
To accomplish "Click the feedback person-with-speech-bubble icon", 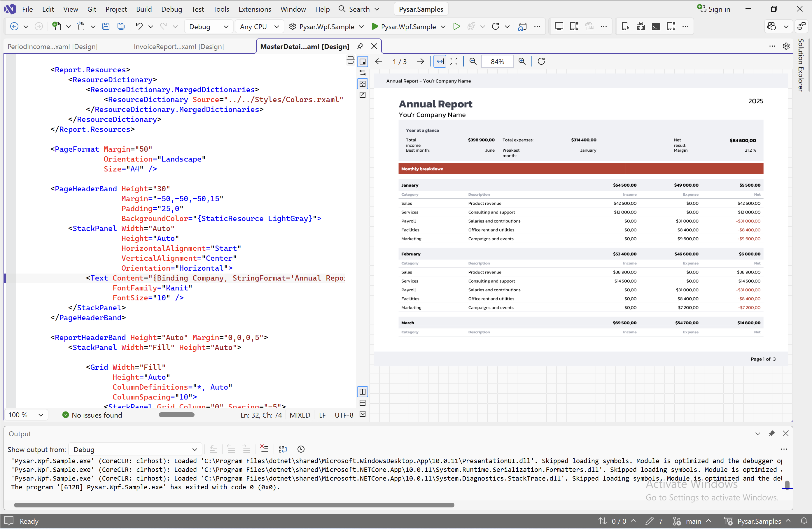I will (x=801, y=26).
